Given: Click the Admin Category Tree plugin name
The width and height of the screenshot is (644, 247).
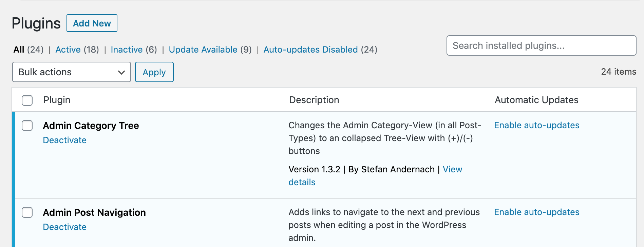Looking at the screenshot, I should pos(91,126).
